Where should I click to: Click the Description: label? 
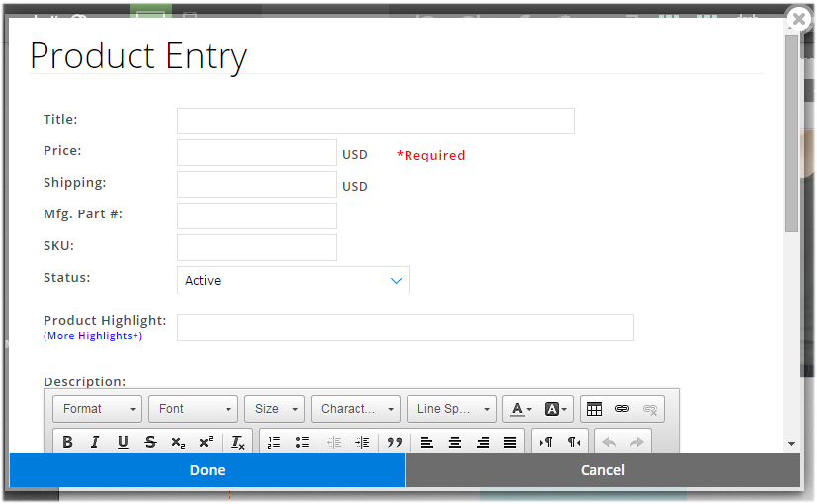(84, 381)
